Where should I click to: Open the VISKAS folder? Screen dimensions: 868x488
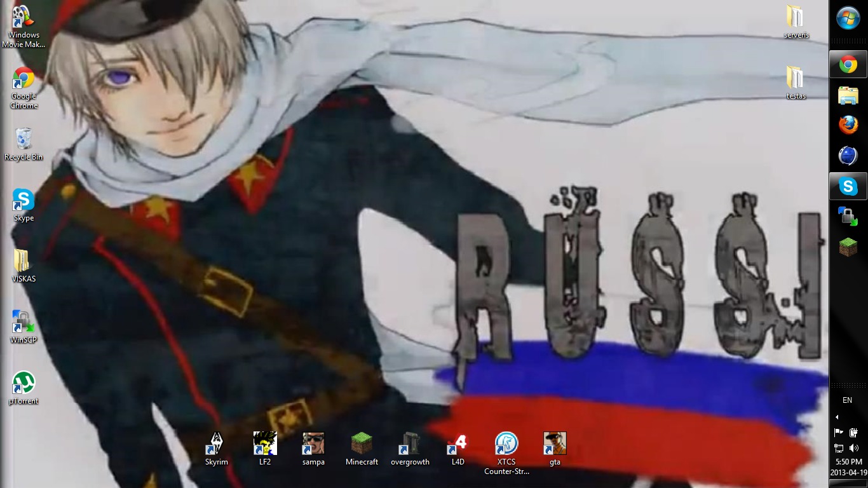(24, 266)
